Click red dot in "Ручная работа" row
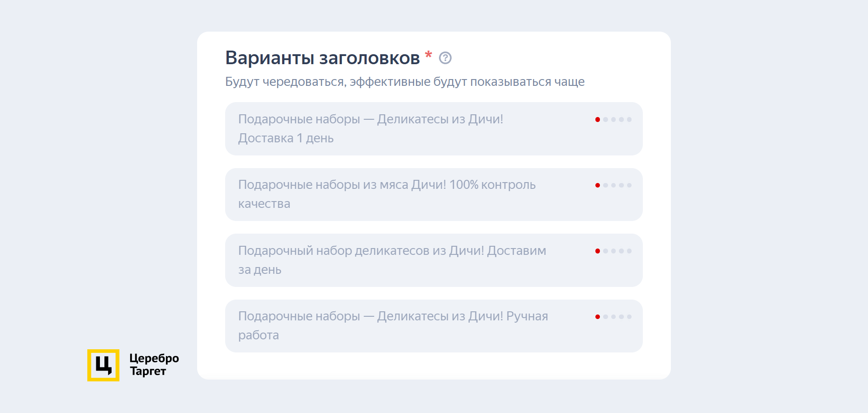 click(598, 317)
